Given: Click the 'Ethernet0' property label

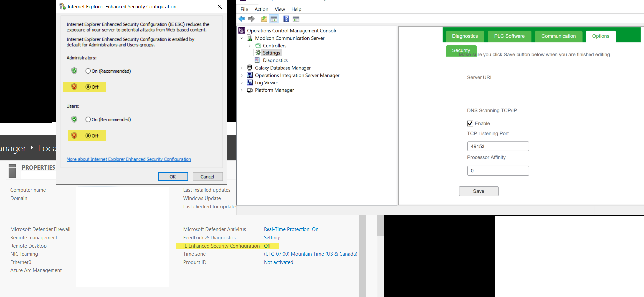Looking at the screenshot, I should coord(21,262).
